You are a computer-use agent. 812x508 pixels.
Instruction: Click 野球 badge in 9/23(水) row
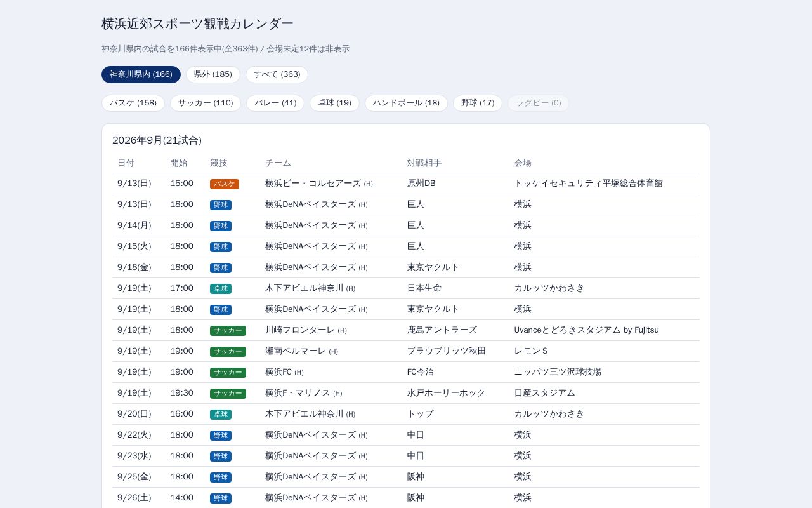[221, 457]
